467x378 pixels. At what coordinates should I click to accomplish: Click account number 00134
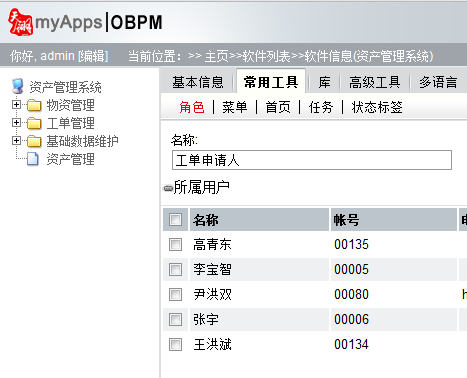click(x=351, y=345)
